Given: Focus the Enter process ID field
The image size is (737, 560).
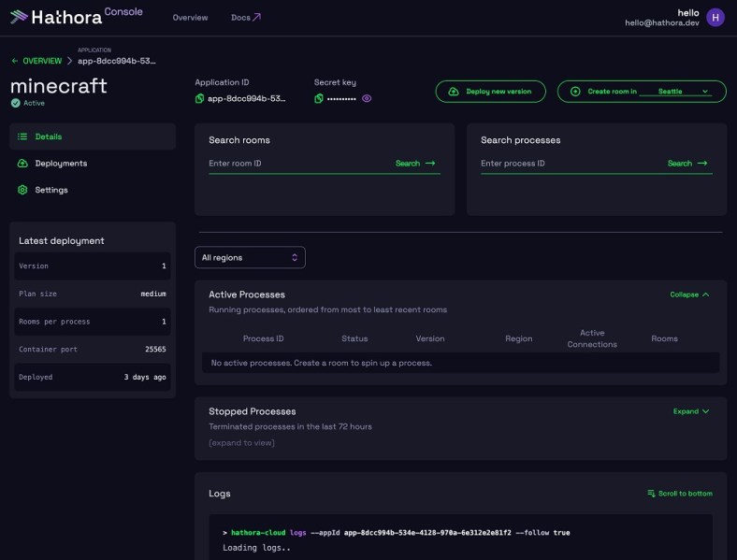Looking at the screenshot, I should point(571,164).
